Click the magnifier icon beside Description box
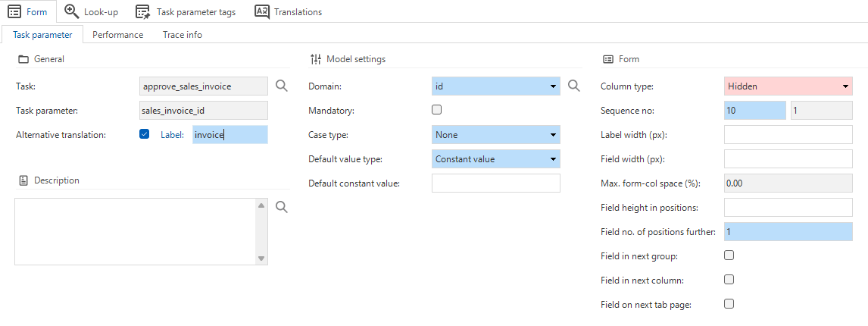Image resolution: width=868 pixels, height=326 pixels. coord(282,208)
